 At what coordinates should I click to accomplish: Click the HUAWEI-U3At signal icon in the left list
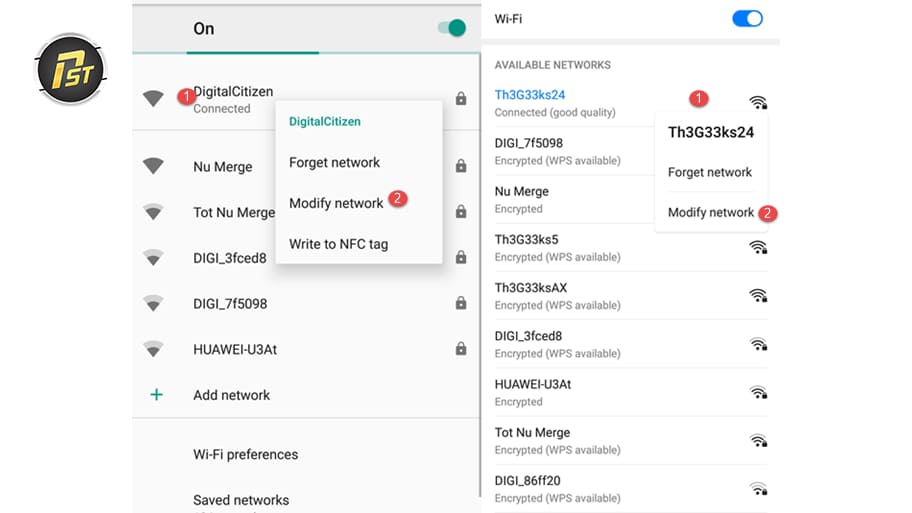coord(153,349)
